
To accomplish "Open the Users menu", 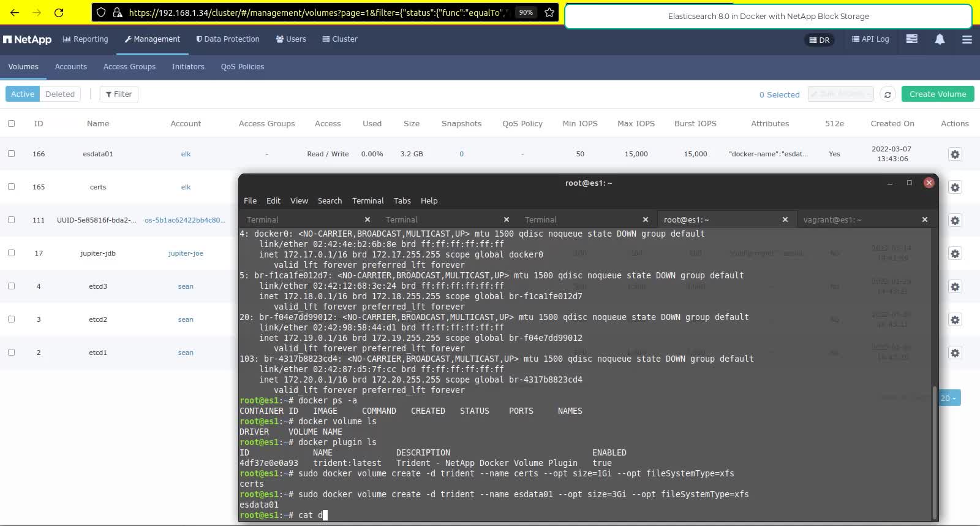I will pyautogui.click(x=291, y=39).
